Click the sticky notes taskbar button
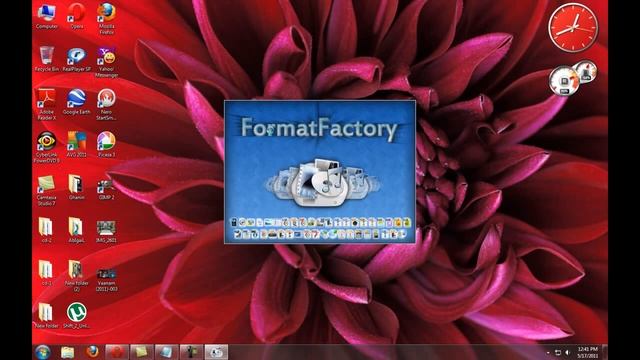Viewport: 640px width, 360px height. tap(142, 352)
